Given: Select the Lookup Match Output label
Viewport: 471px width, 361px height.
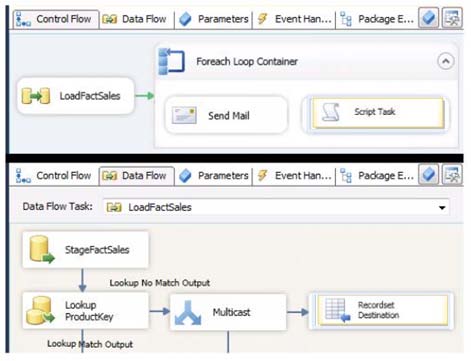Looking at the screenshot, I should click(x=90, y=344).
